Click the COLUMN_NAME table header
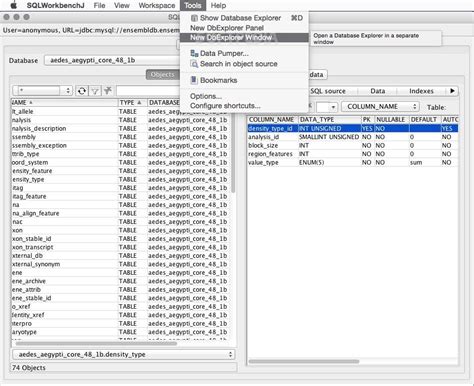 click(273, 120)
